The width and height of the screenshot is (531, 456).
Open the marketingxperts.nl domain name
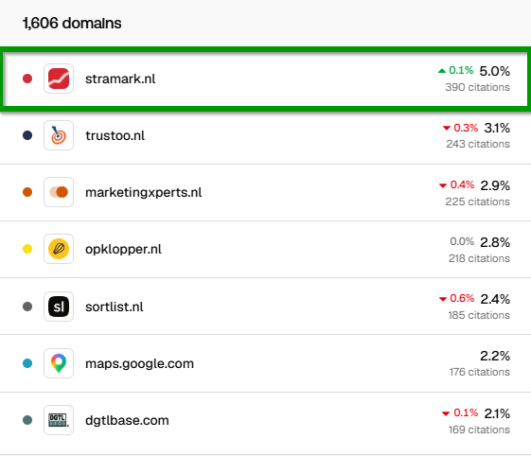click(143, 192)
